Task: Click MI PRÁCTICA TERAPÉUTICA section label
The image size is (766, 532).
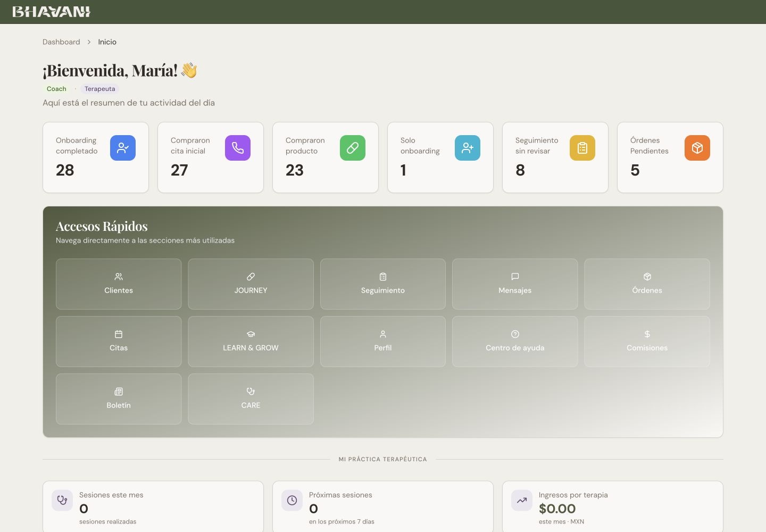Action: [x=383, y=459]
